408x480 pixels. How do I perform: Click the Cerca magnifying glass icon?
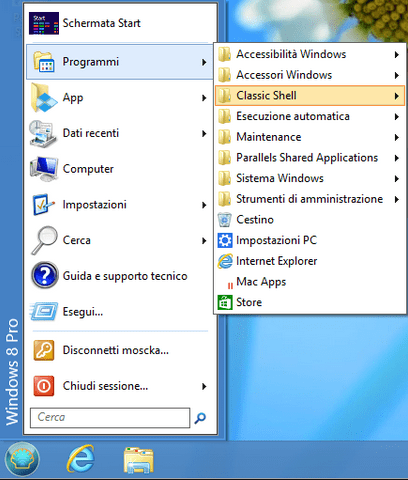click(x=44, y=240)
